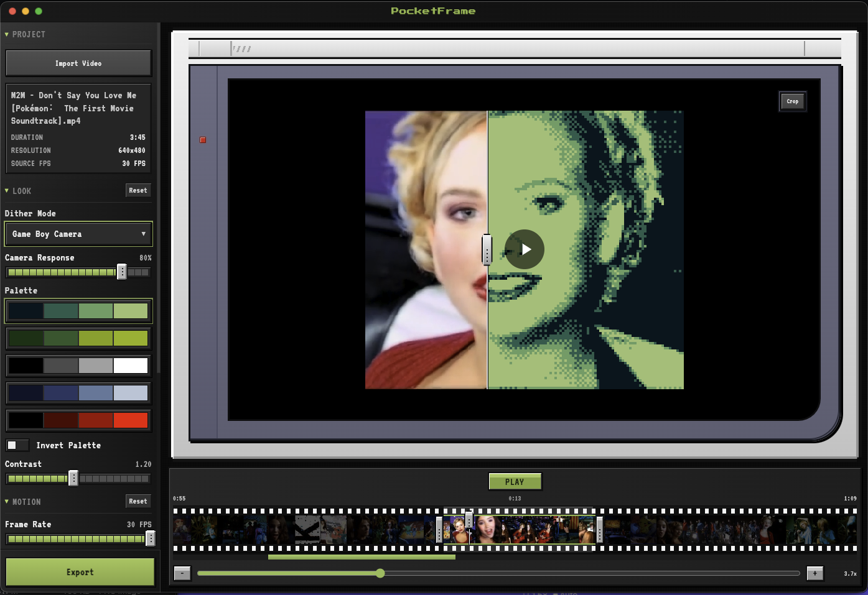
Task: Minimize the PocketFrame window
Action: [26, 11]
